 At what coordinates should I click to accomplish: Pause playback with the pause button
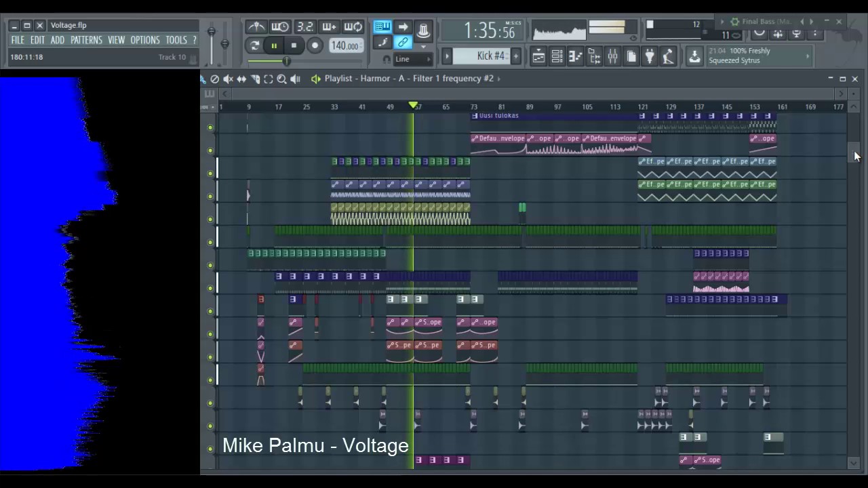274,45
